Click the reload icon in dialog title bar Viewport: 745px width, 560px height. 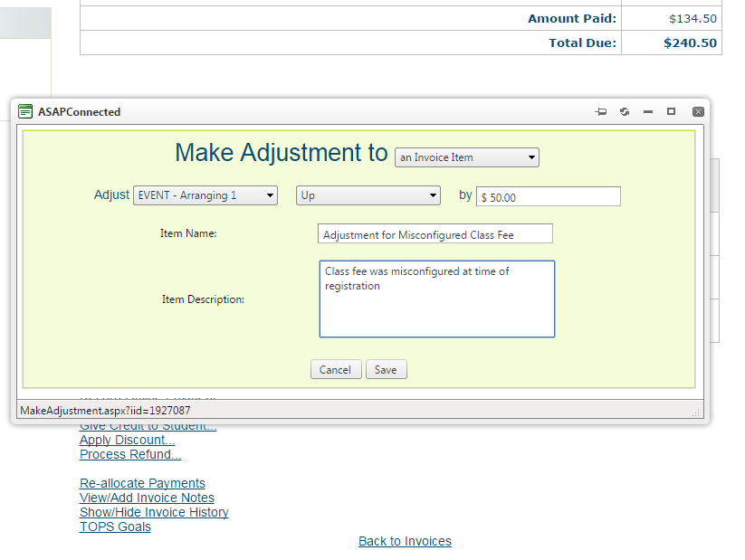pos(625,112)
